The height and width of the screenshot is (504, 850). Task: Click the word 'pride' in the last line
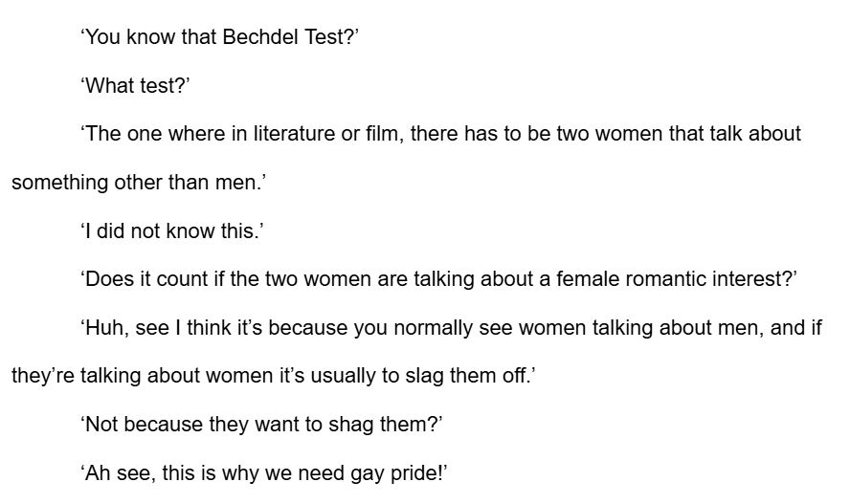pyautogui.click(x=438, y=473)
